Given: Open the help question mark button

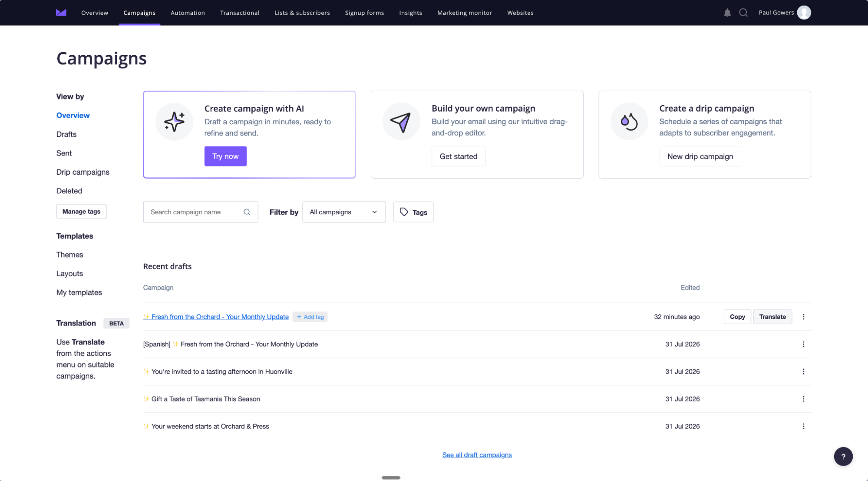Looking at the screenshot, I should coord(843,456).
